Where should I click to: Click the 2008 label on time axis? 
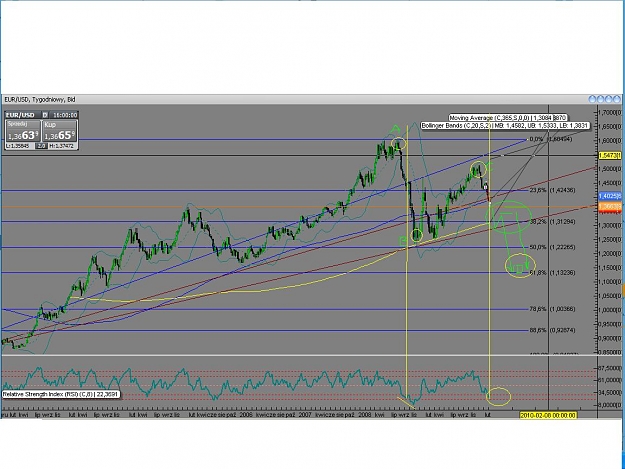coord(364,415)
